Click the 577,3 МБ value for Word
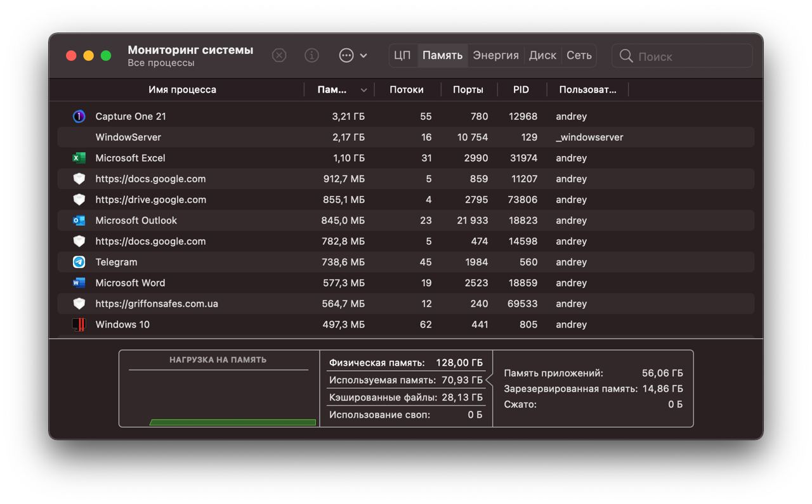The image size is (812, 504). pos(343,283)
